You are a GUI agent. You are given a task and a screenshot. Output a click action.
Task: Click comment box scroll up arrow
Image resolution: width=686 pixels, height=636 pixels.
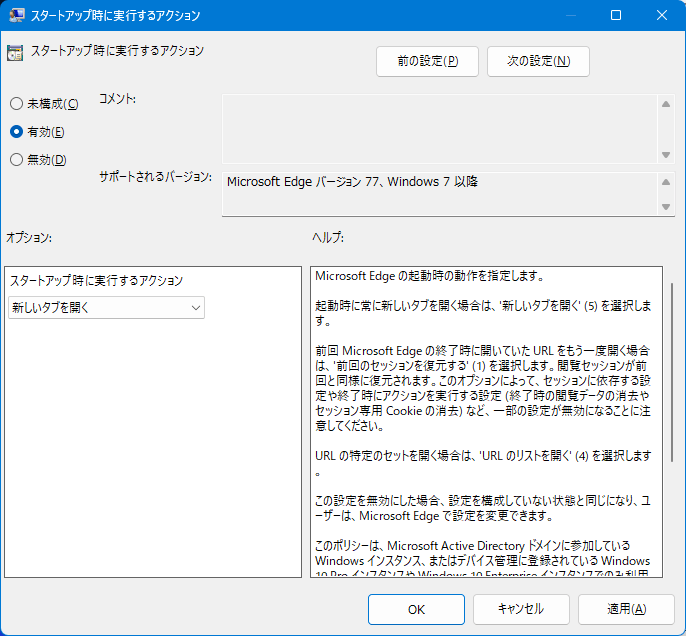point(666,104)
